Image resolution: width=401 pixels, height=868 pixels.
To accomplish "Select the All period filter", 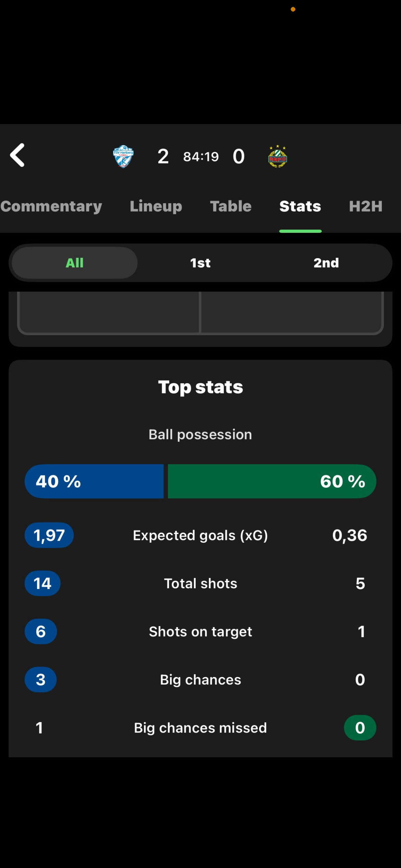I will (75, 263).
